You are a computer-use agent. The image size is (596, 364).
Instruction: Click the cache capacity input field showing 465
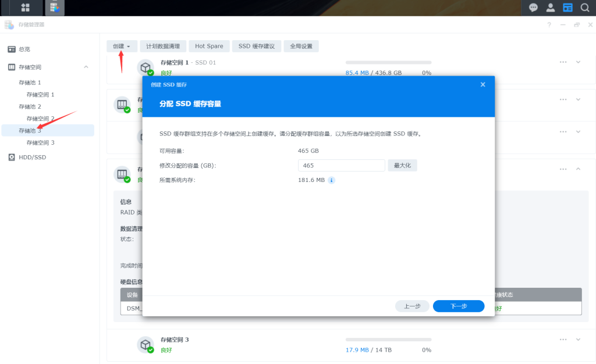click(341, 165)
